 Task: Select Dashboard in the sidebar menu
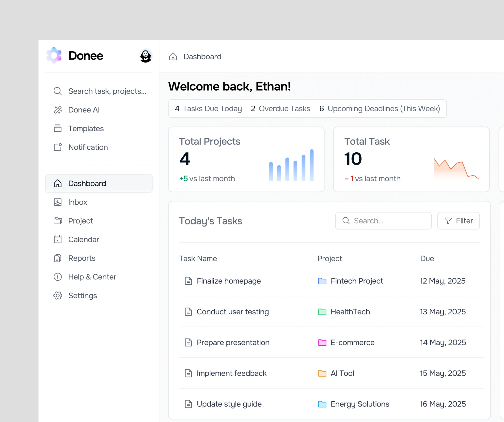pyautogui.click(x=99, y=183)
